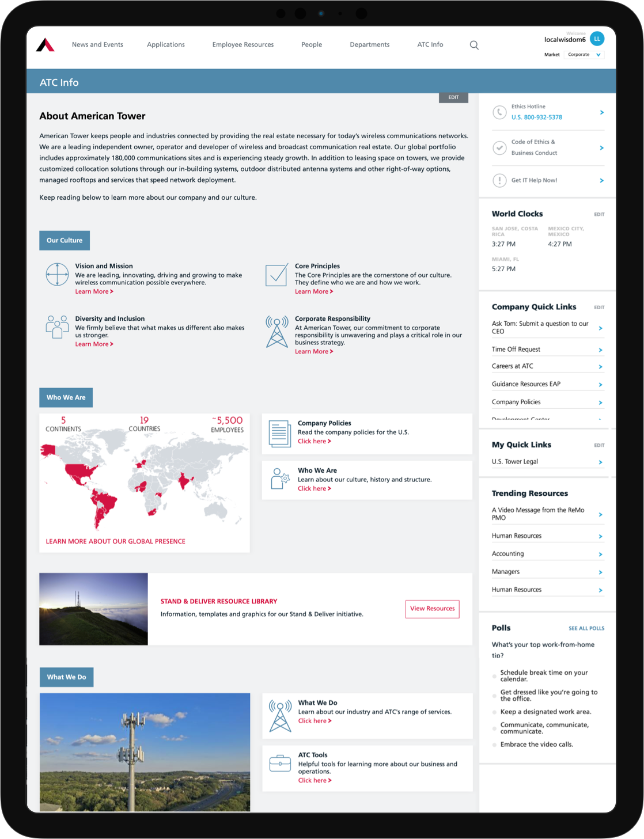Click the View Resources button
This screenshot has height=839, width=644.
click(433, 609)
